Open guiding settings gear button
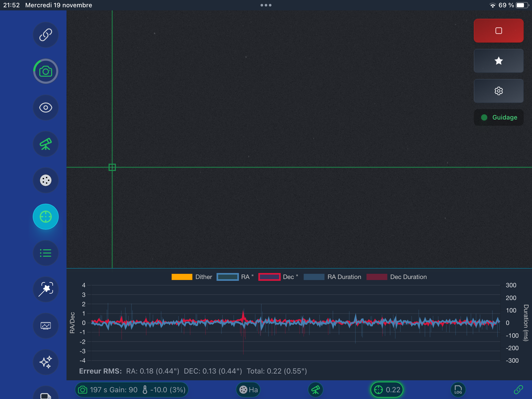Screen dimensions: 532x399 tap(498, 91)
